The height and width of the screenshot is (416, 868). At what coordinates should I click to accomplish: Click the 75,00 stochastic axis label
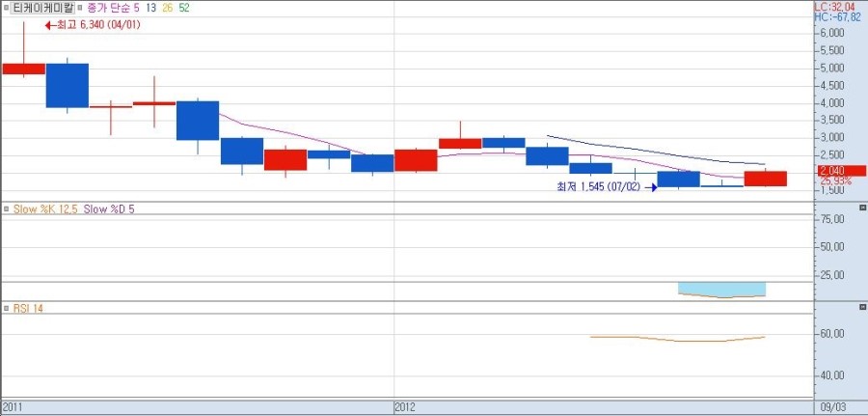pyautogui.click(x=832, y=219)
